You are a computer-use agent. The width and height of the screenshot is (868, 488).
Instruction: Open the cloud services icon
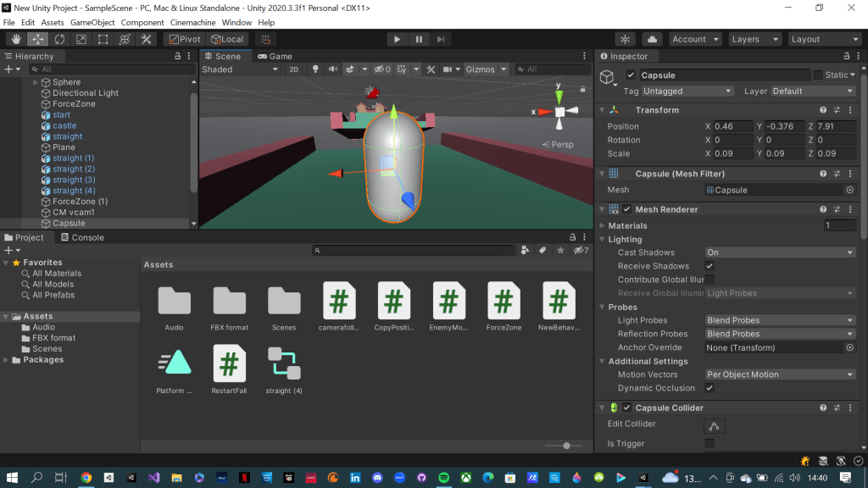(x=652, y=39)
